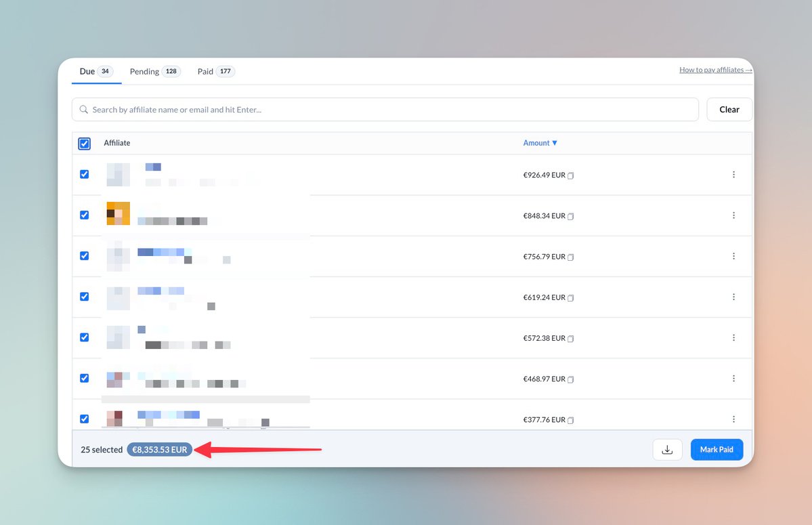Viewport: 812px width, 525px height.
Task: Click the €468.97 EUR amount text
Action: pos(544,379)
